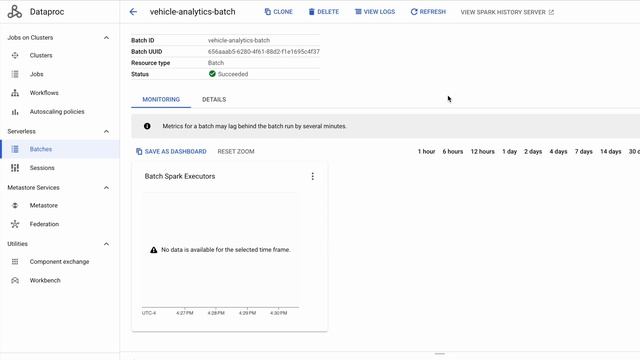Click the Metastore icon in sidebar

point(15,206)
